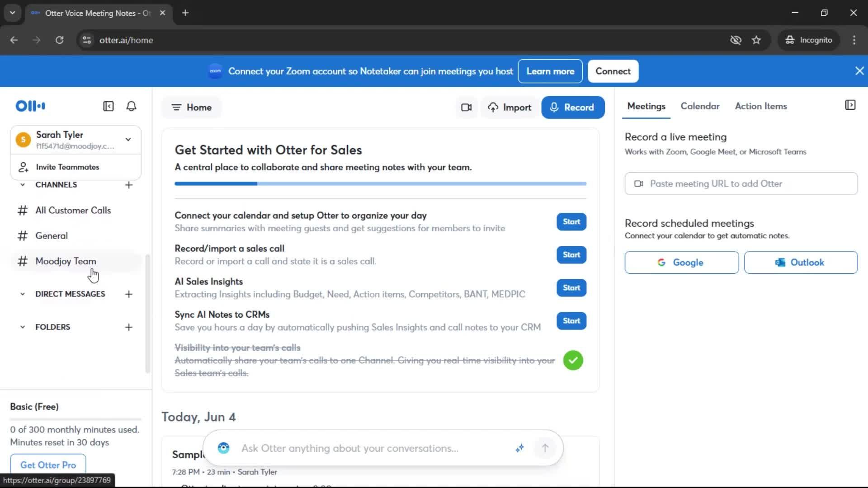Connect Outlook calendar

click(801, 263)
